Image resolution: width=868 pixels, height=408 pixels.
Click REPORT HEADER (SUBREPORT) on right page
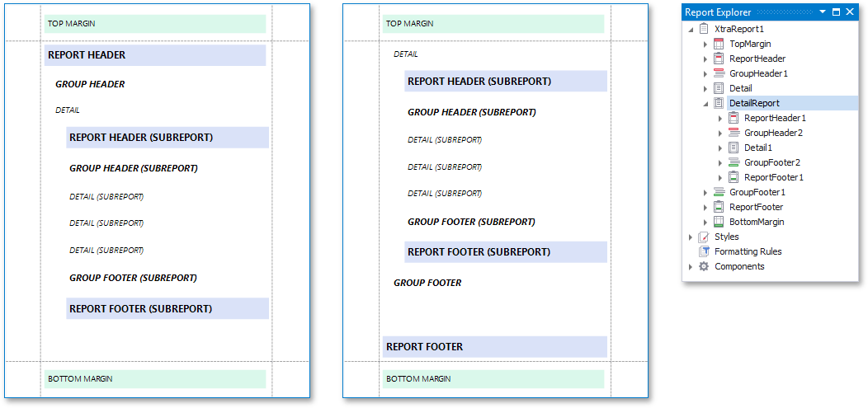point(479,82)
